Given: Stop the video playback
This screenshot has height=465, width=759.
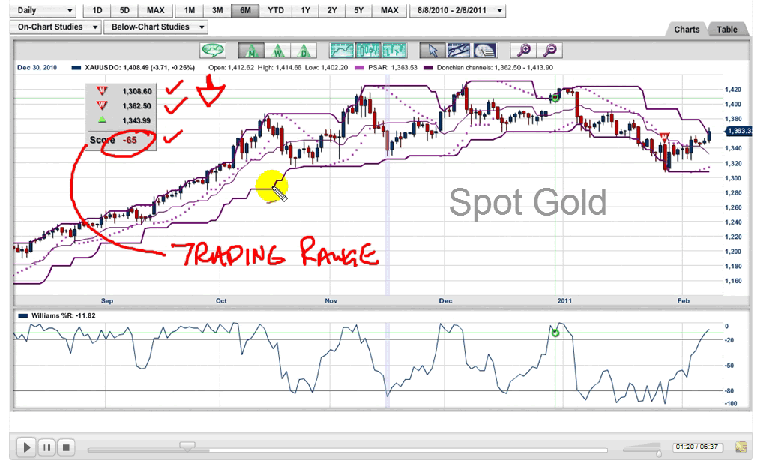Looking at the screenshot, I should click(66, 448).
